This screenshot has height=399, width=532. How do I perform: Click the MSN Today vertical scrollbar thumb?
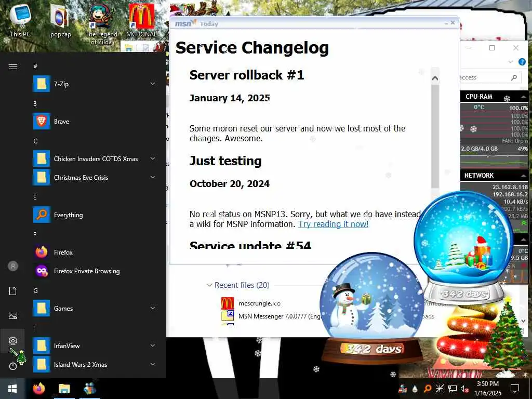[435, 136]
